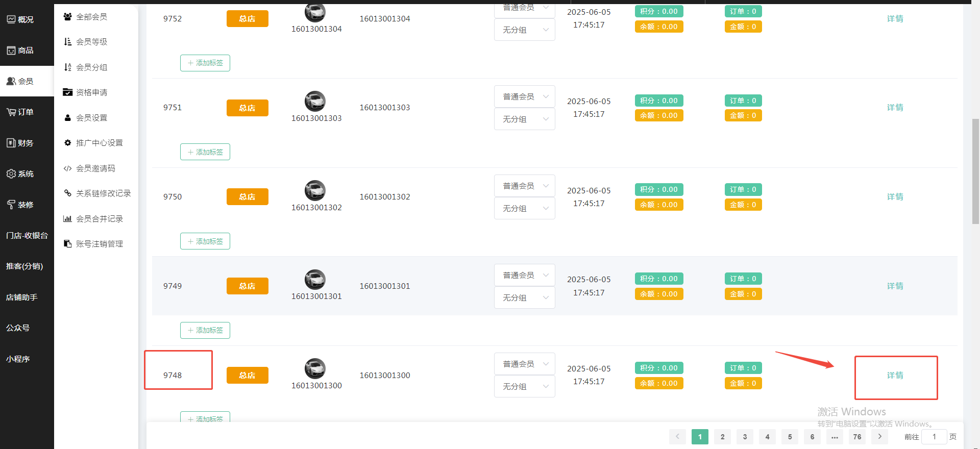Click the vertical scrollbar on the right
Screen dimensions: 980x449
pos(975,171)
